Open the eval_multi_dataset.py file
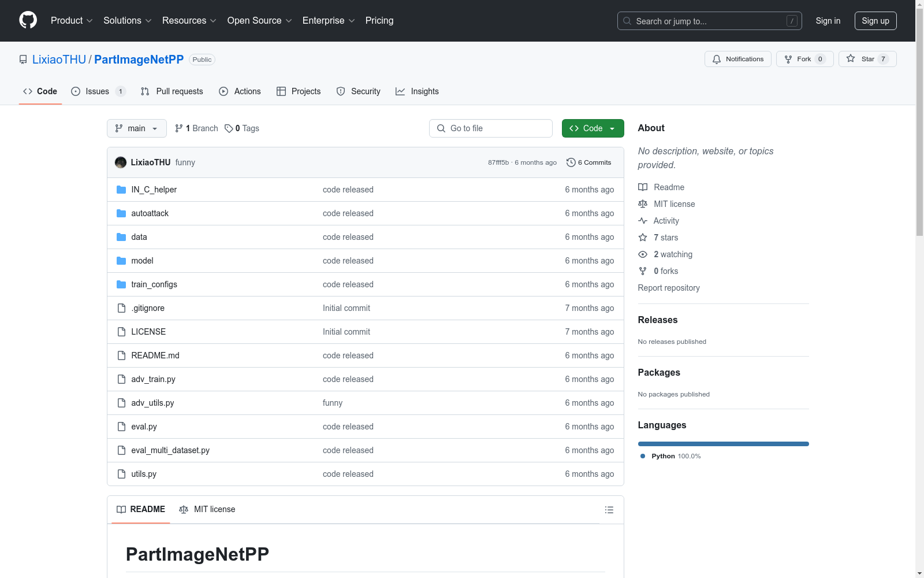 coord(170,450)
